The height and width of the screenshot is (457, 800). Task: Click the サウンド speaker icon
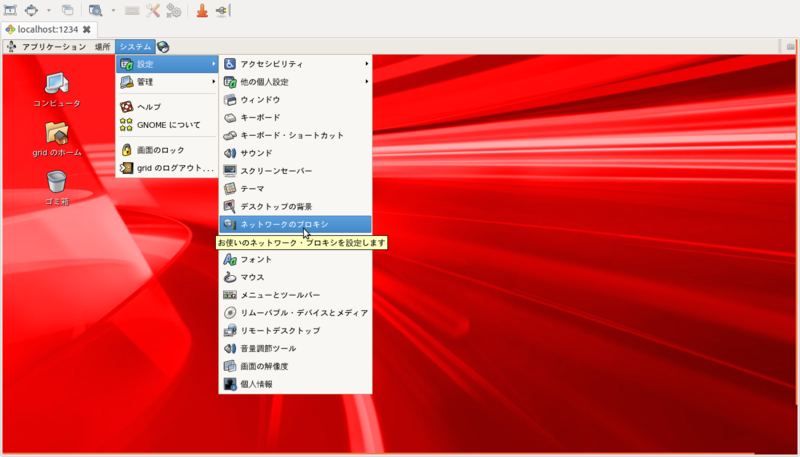pyautogui.click(x=230, y=153)
